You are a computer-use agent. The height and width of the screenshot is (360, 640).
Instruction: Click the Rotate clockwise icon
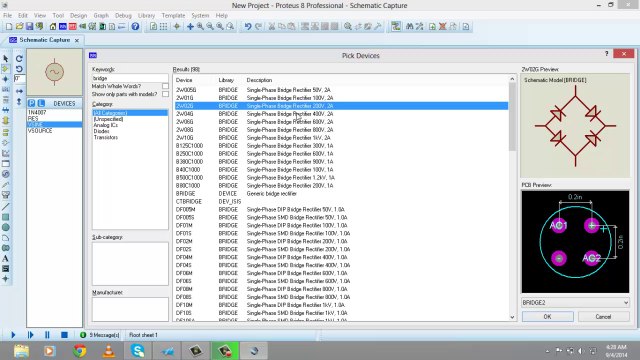(19, 59)
